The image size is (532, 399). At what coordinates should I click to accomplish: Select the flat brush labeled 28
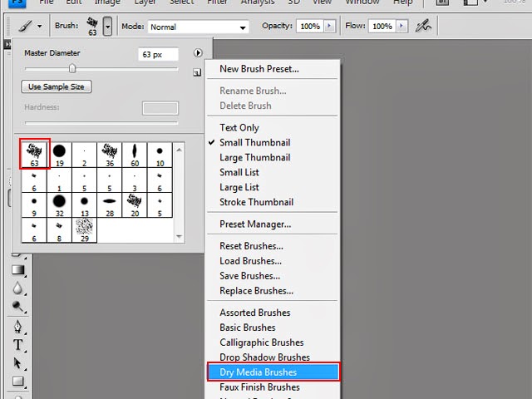[110, 205]
